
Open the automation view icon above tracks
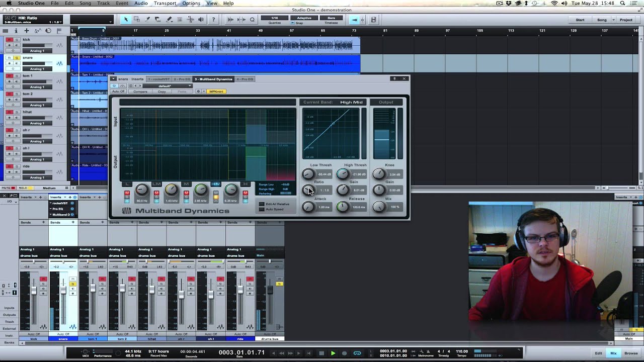pos(38,31)
